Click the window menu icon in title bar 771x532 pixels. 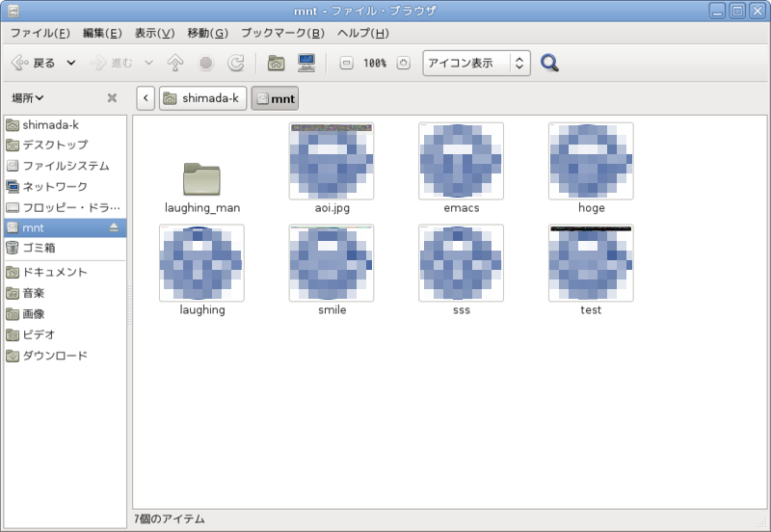13,11
